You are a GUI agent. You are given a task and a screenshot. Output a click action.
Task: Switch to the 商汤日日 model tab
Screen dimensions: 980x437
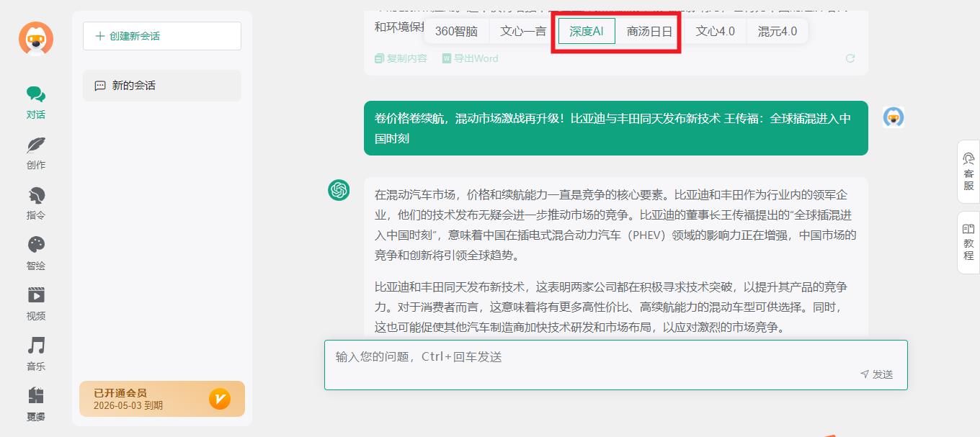pyautogui.click(x=649, y=31)
